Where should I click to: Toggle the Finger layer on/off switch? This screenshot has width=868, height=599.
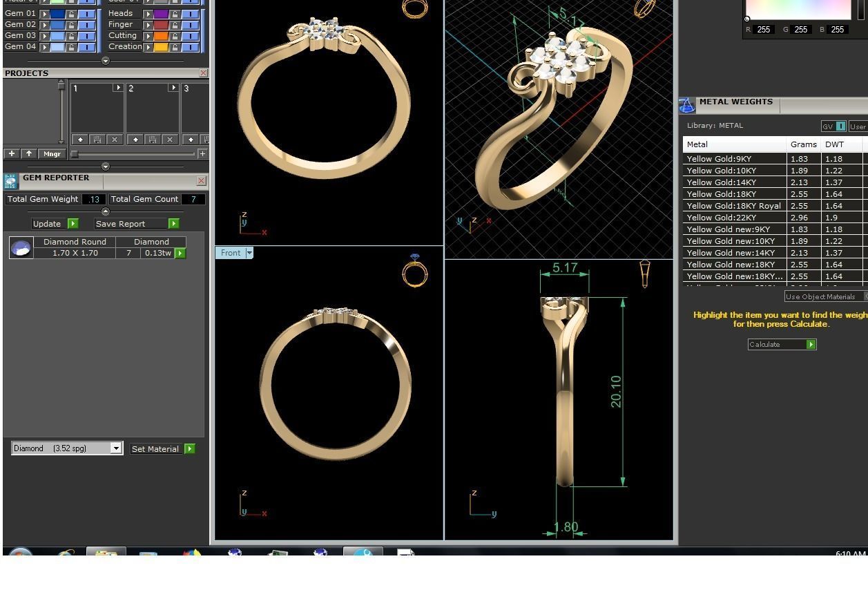[191, 25]
